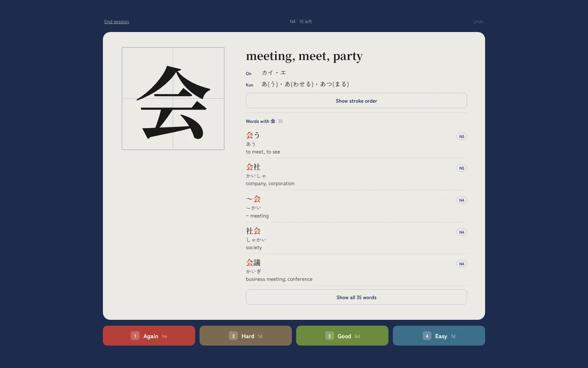
Task: Select the word 〜会
Action: coord(253,199)
